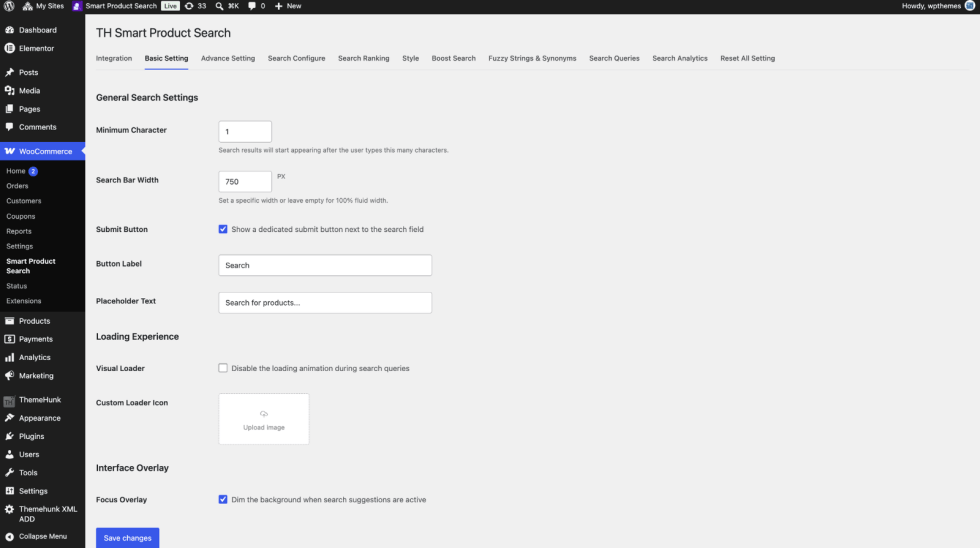Viewport: 980px width, 548px height.
Task: Click the Users sidebar icon
Action: [x=9, y=454]
